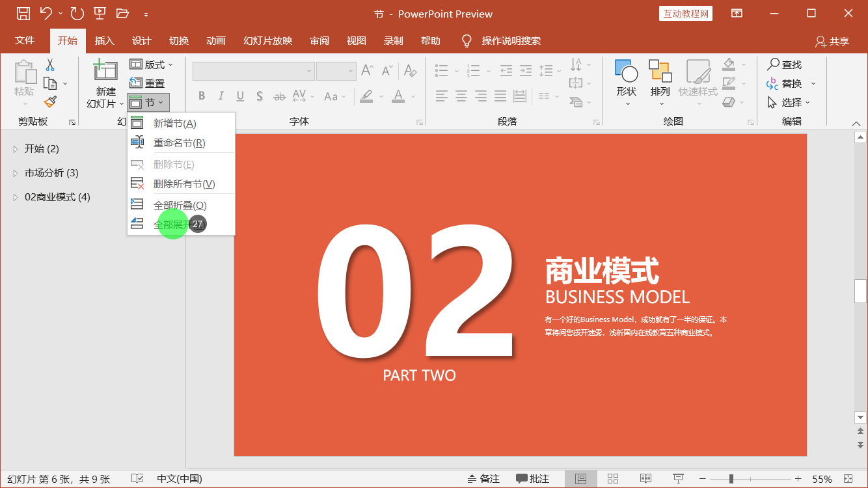
Task: Click the Open folder icon in title bar
Action: (x=122, y=13)
